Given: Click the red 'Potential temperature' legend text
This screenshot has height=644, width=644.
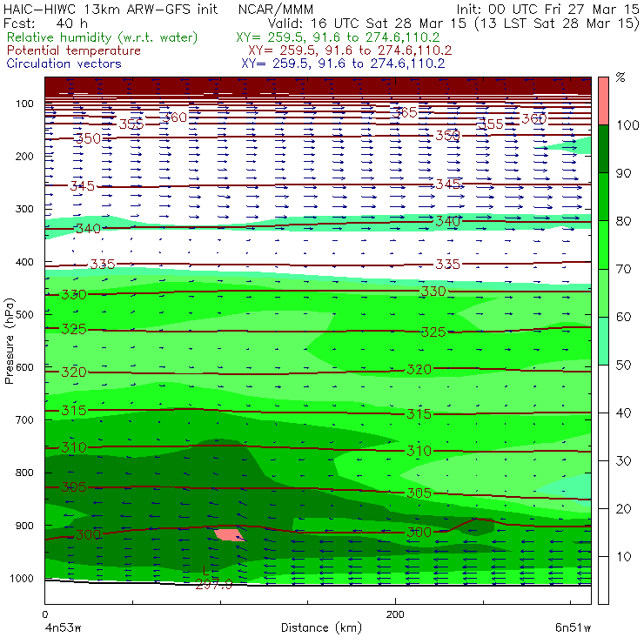Looking at the screenshot, I should (74, 50).
